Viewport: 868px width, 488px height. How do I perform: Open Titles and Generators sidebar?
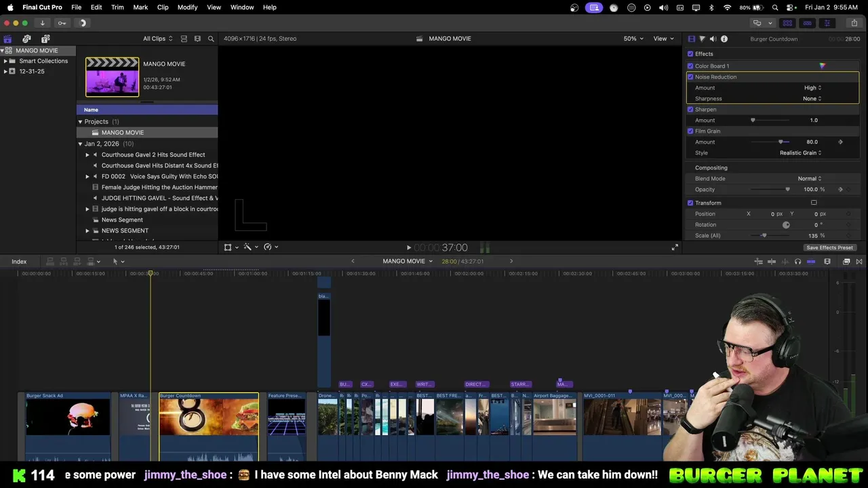point(45,39)
